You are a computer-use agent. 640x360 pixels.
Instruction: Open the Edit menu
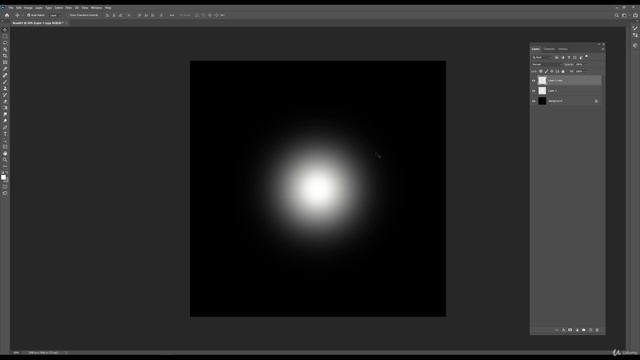tap(19, 8)
